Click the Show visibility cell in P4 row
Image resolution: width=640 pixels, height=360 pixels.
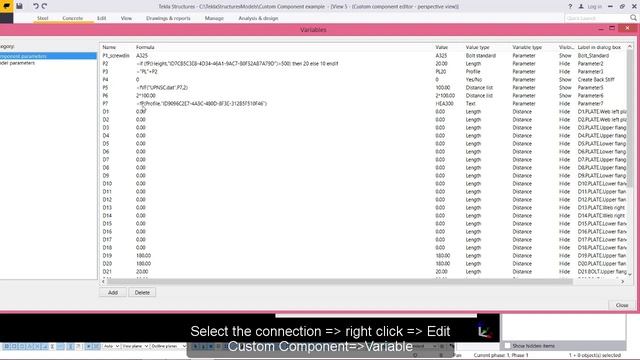[565, 80]
